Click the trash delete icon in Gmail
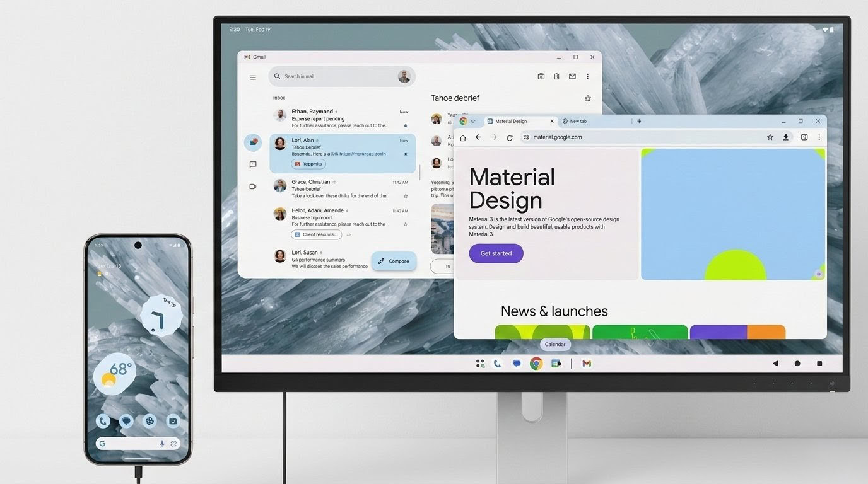 (556, 76)
